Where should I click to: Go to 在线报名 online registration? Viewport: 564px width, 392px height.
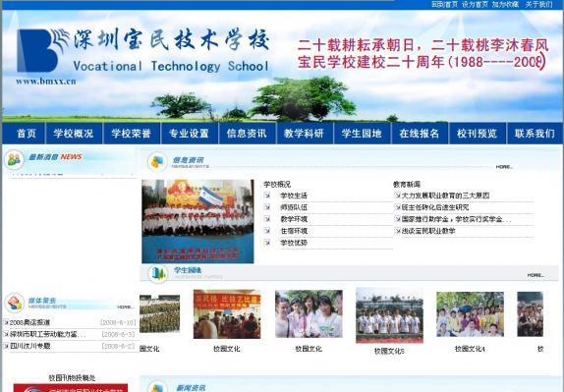tap(420, 134)
